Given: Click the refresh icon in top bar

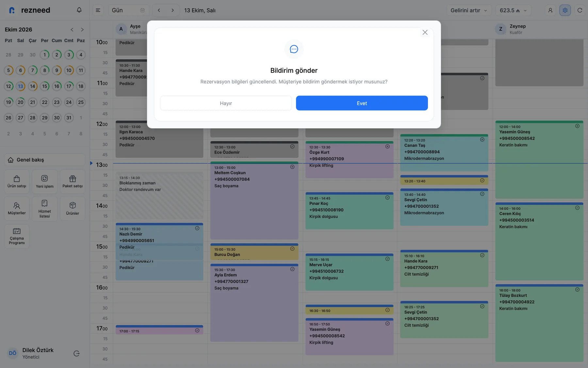Looking at the screenshot, I should point(580,10).
